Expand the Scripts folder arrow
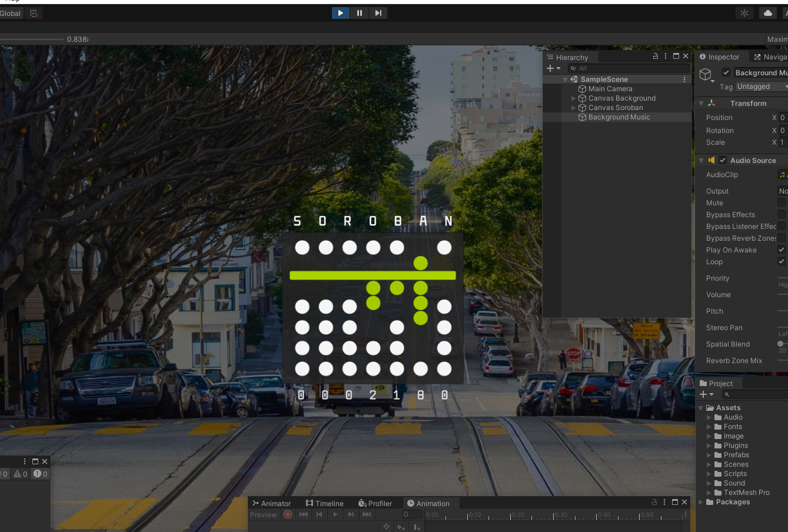The image size is (788, 532). 709,474
